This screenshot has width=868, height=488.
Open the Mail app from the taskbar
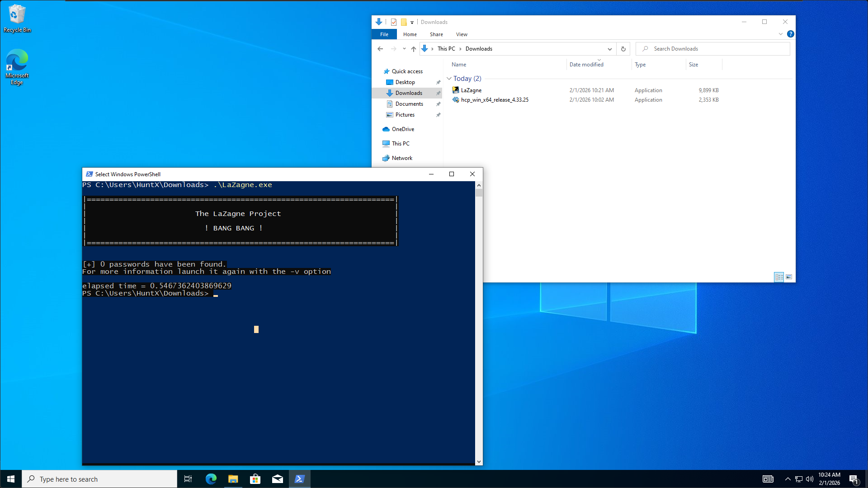278,479
